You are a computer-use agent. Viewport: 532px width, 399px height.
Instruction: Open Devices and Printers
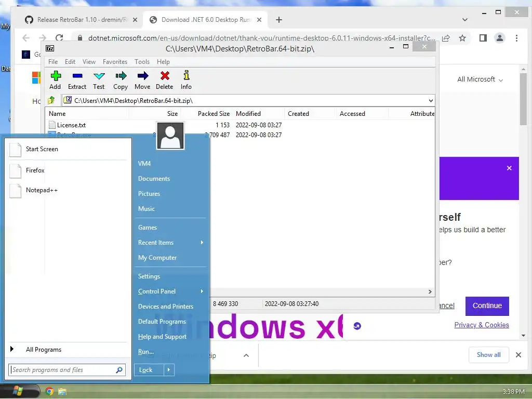(x=166, y=307)
